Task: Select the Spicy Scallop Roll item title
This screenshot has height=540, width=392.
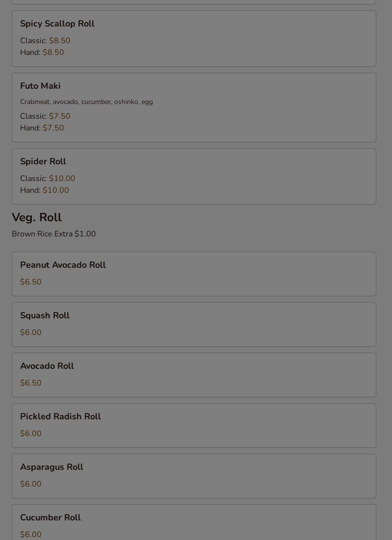Action: (57, 24)
